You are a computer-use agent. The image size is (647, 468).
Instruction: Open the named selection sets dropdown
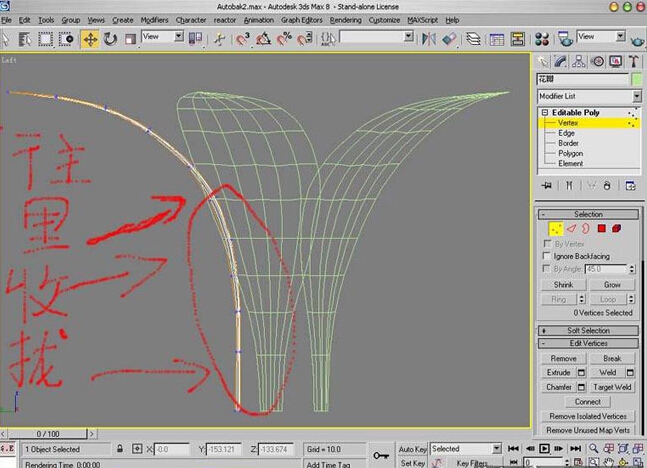409,37
